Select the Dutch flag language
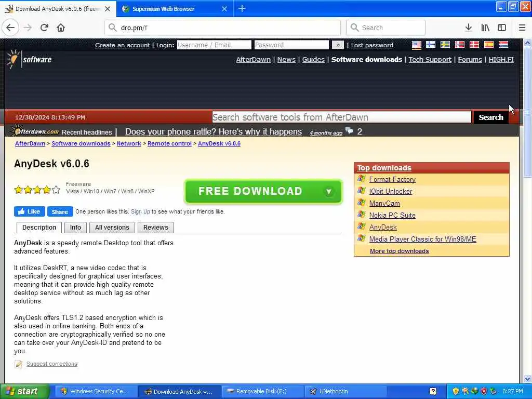The image size is (532, 399). point(503,45)
